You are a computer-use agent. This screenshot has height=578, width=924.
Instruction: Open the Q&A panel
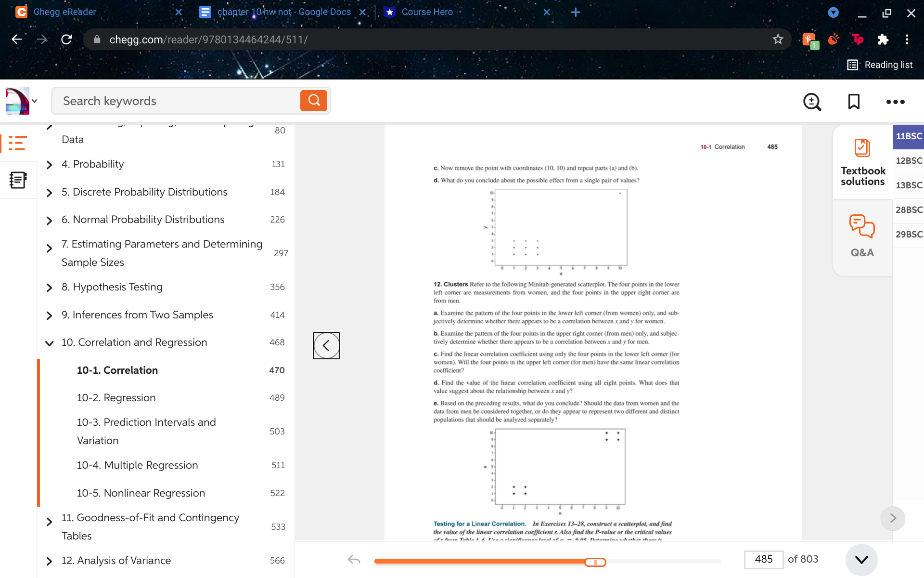862,236
